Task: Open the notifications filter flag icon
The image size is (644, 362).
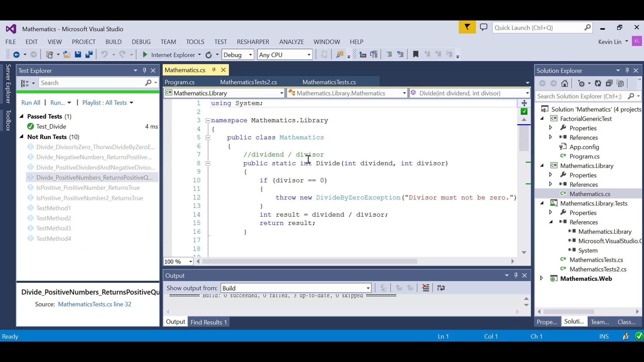Action: (467, 27)
